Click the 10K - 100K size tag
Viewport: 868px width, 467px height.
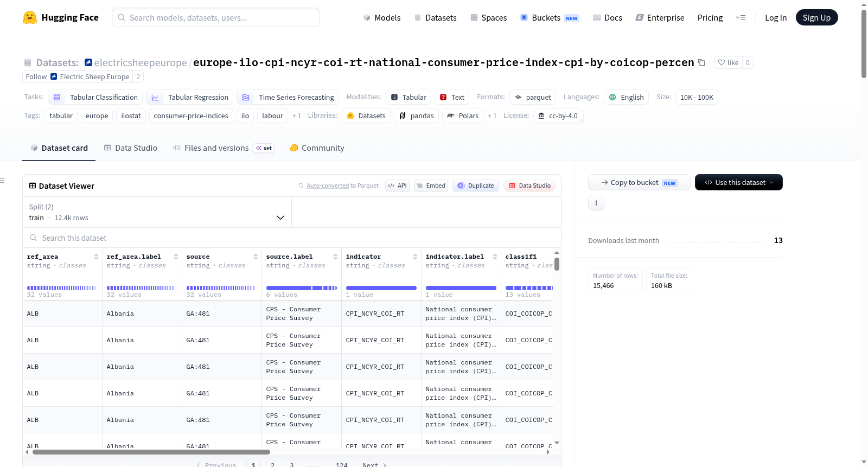click(x=697, y=97)
